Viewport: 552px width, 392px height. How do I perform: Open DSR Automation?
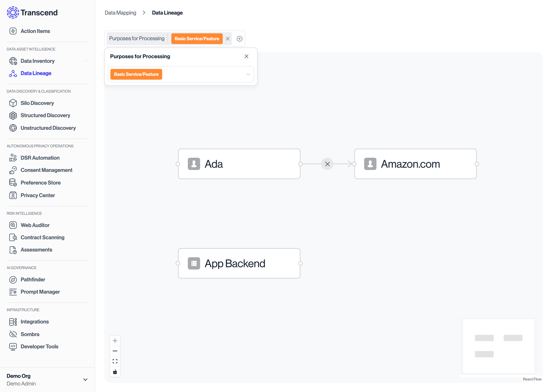pyautogui.click(x=40, y=158)
